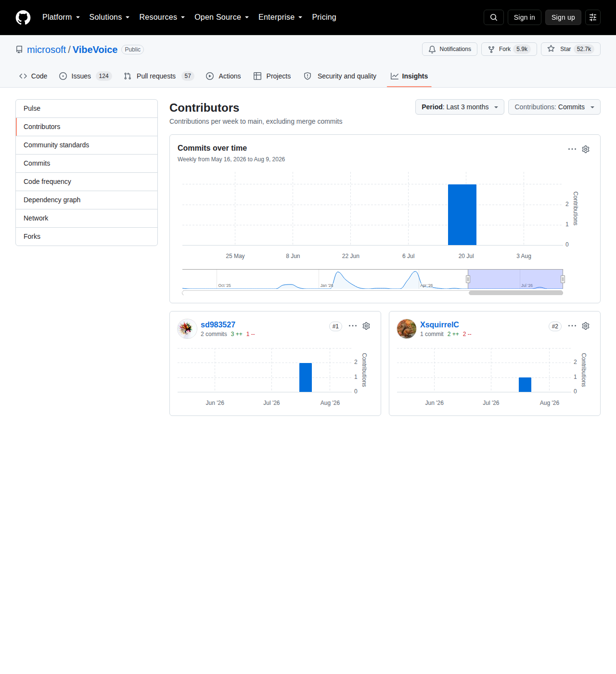Image resolution: width=616 pixels, height=674 pixels.
Task: Click the gear icon on XsquirrelC card
Action: click(586, 326)
